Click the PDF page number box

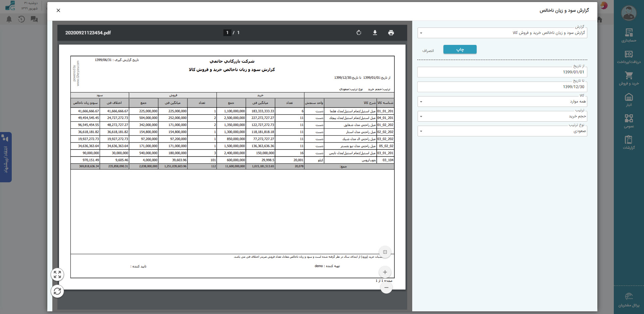227,33
